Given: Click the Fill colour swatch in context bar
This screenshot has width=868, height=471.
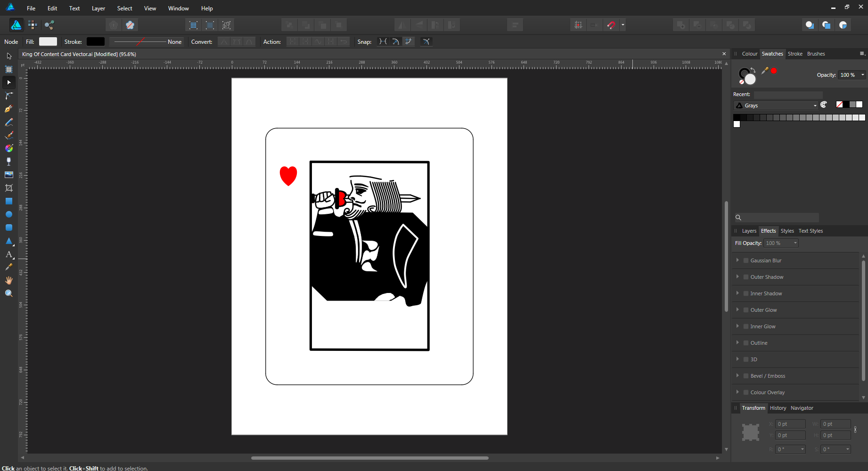Looking at the screenshot, I should tap(48, 42).
